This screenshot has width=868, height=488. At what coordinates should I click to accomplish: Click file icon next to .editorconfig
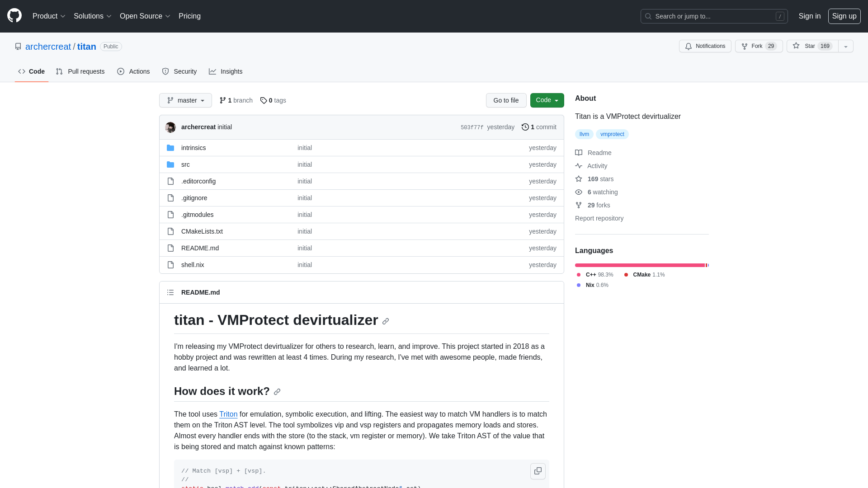pos(170,181)
